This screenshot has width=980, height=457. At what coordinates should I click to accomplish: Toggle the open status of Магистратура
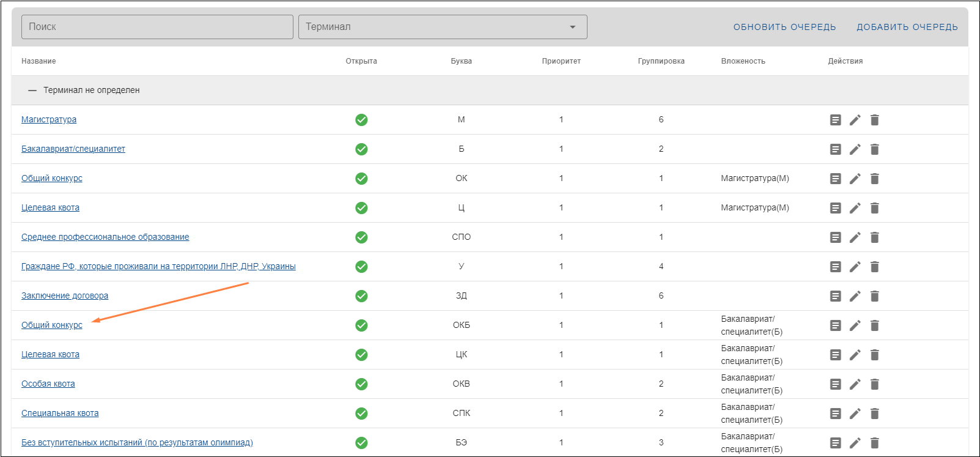pos(361,120)
